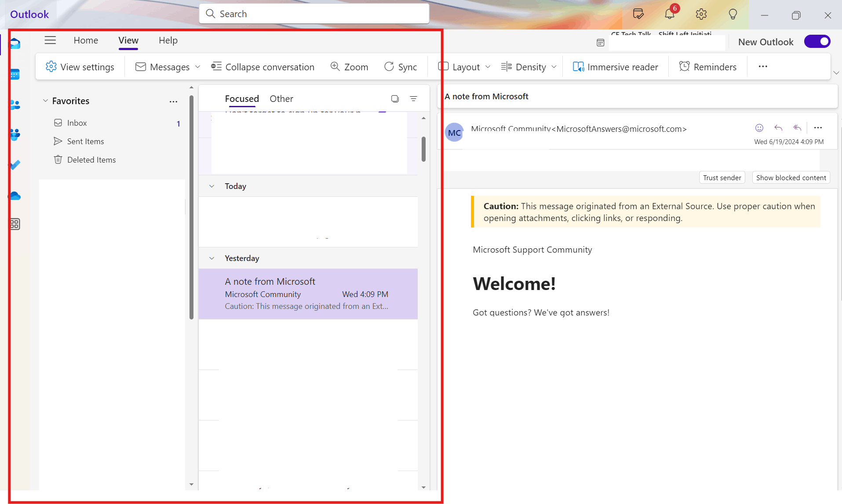Open the Layout dropdown
The height and width of the screenshot is (504, 842).
464,67
